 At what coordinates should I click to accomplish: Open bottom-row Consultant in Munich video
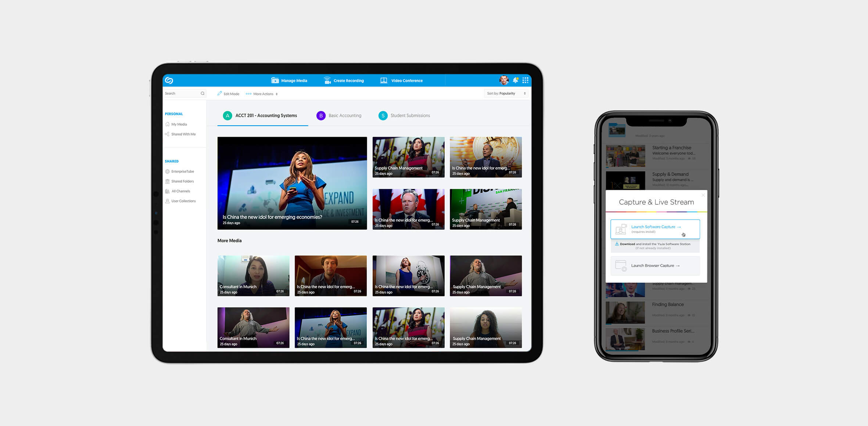254,327
